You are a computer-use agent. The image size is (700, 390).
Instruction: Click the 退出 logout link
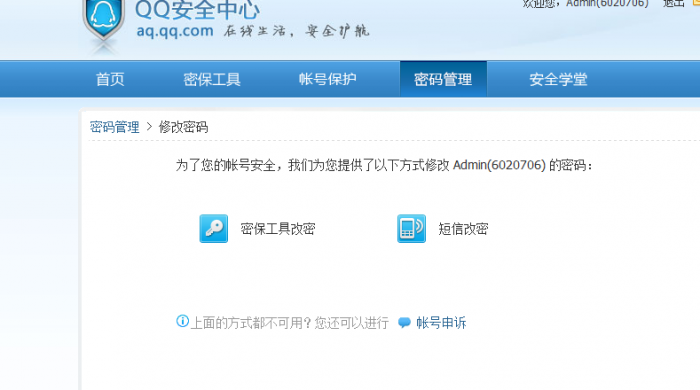[673, 4]
